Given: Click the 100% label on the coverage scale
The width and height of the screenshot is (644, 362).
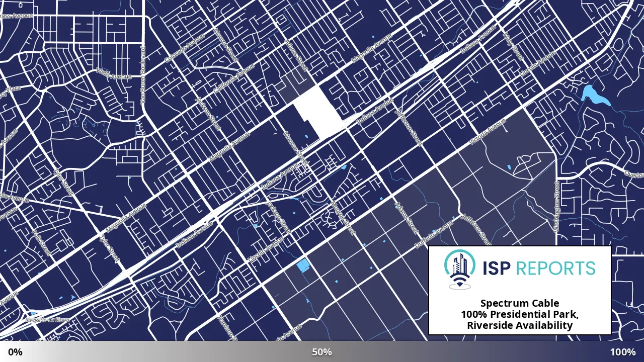Looking at the screenshot, I should click(x=623, y=352).
